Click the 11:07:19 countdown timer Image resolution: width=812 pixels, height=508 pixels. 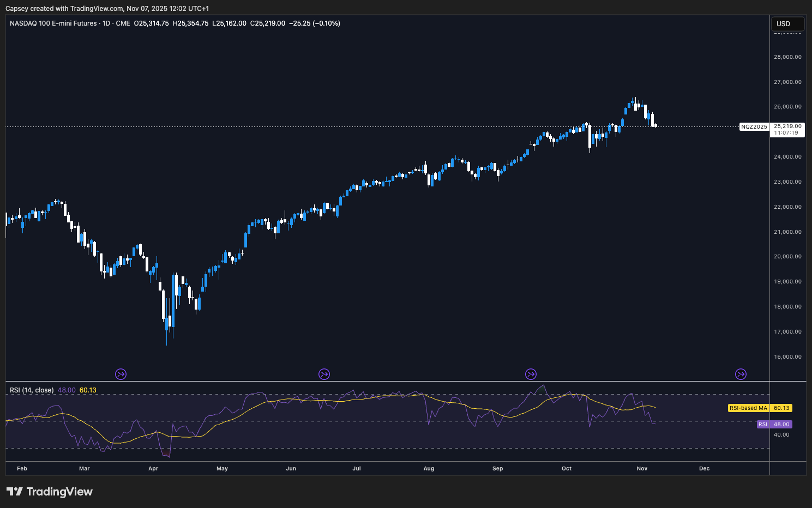point(785,132)
